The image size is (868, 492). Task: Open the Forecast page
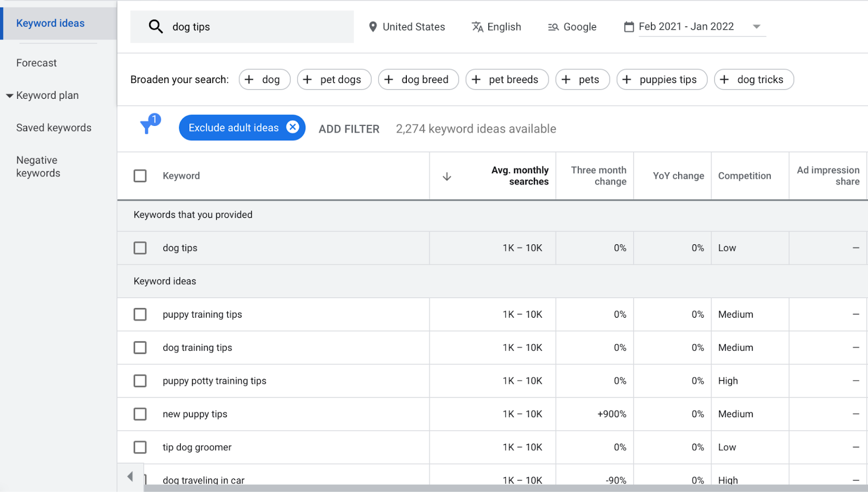click(36, 63)
